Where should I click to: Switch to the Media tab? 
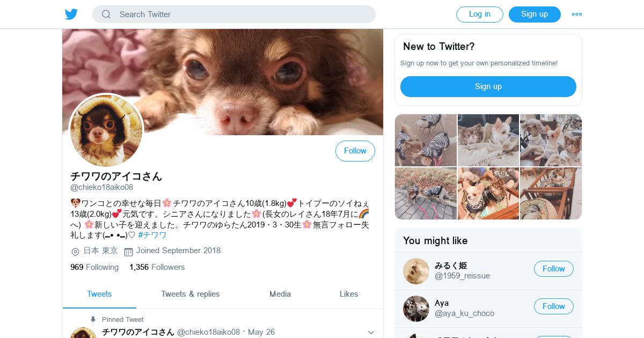point(280,294)
